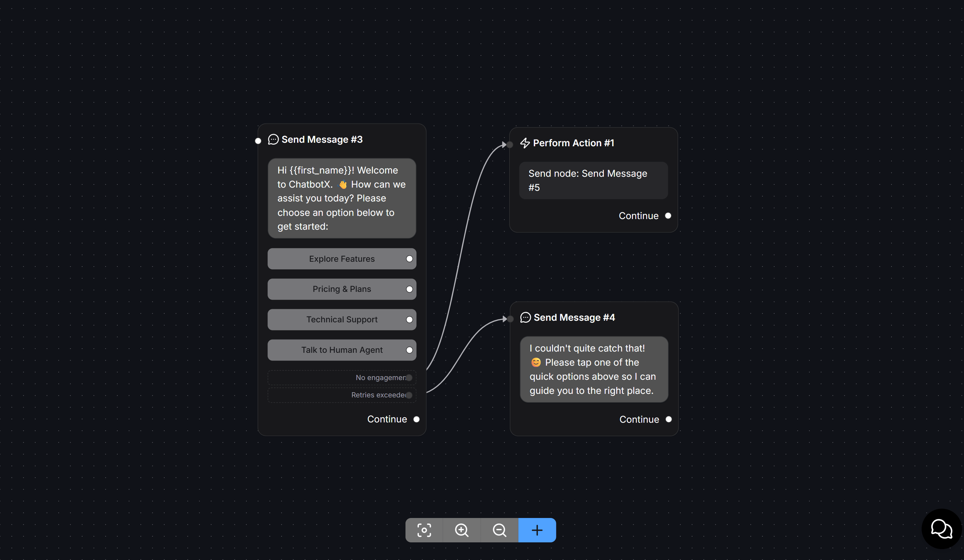Open the 'Send node: Send Message #5' action box
Viewport: 964px width, 560px height.
click(x=593, y=181)
